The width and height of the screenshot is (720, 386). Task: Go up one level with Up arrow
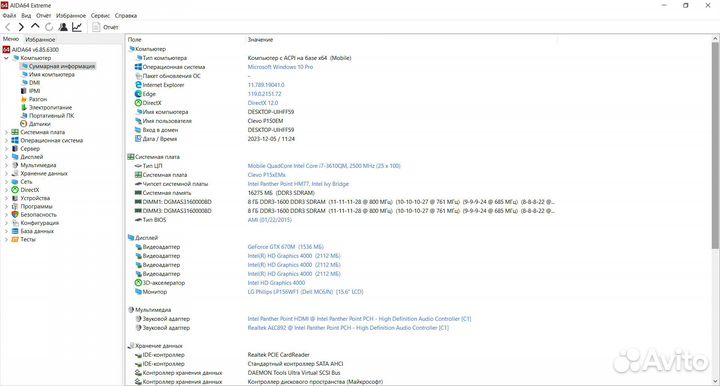click(35, 27)
